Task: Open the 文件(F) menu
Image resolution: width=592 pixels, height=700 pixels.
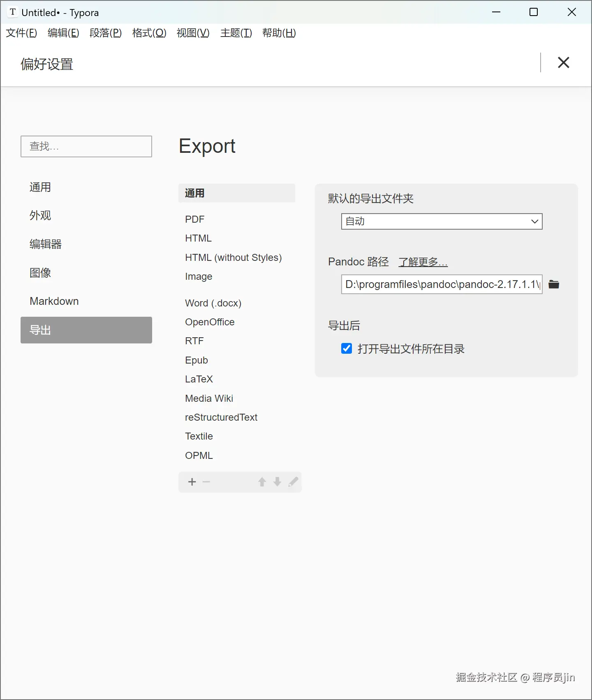Action: pyautogui.click(x=21, y=33)
